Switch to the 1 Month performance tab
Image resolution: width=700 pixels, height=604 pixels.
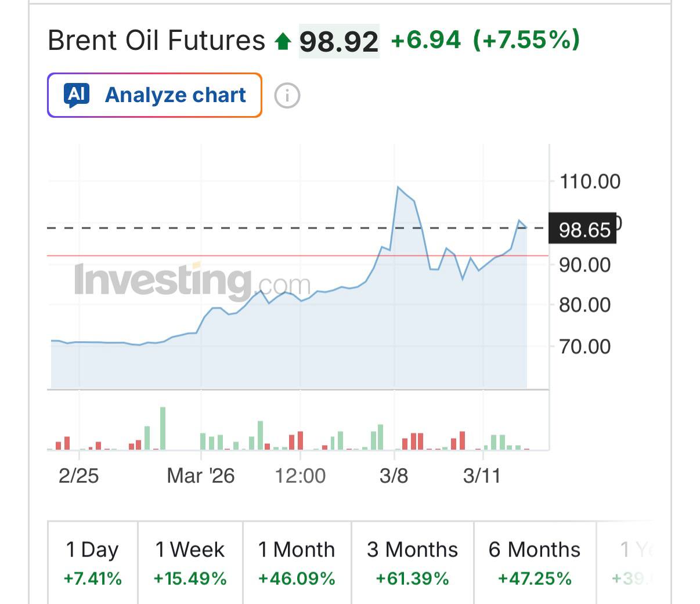click(297, 563)
